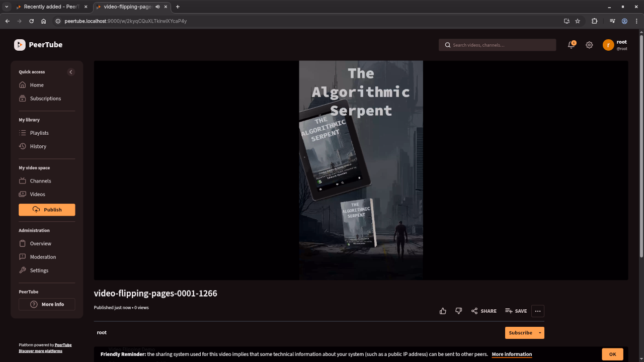Viewport: 644px width, 362px height.
Task: Click the install app icon in address bar
Action: [x=567, y=21]
